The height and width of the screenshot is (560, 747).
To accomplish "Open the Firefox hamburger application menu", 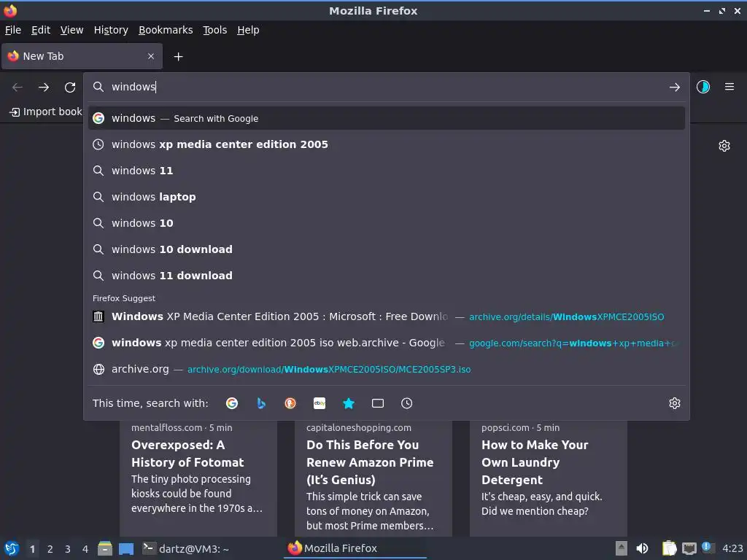I will pos(729,87).
